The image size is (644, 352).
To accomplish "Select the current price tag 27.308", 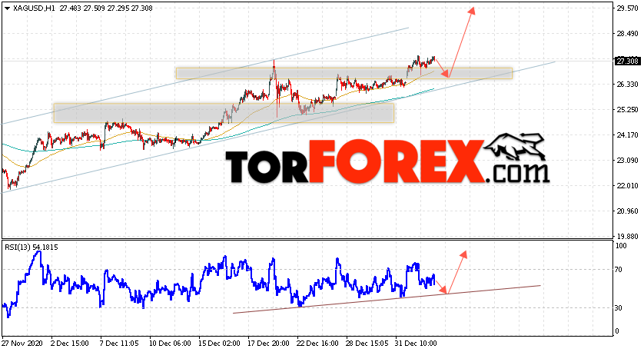I will point(627,61).
